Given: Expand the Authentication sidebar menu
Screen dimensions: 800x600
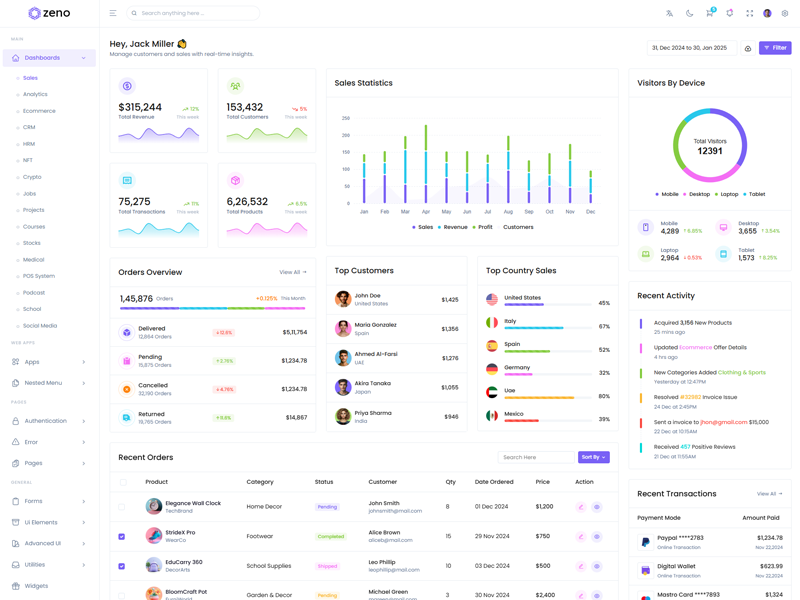Looking at the screenshot, I should [x=49, y=421].
